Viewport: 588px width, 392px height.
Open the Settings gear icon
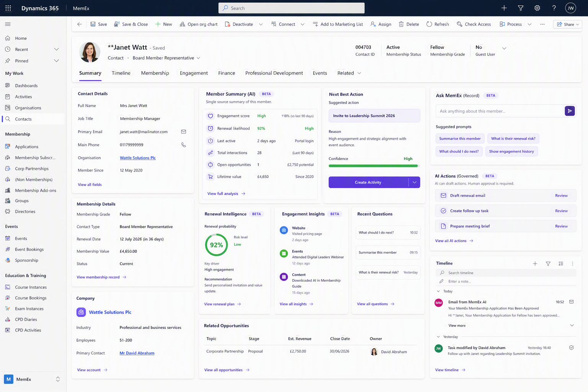[537, 8]
